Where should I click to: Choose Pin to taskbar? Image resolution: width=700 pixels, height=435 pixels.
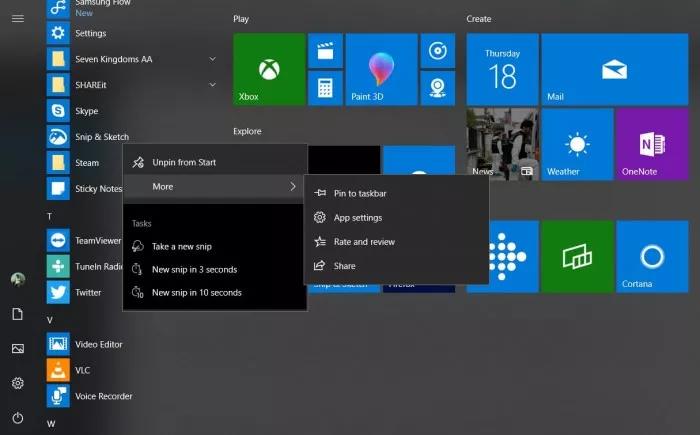[x=396, y=193]
